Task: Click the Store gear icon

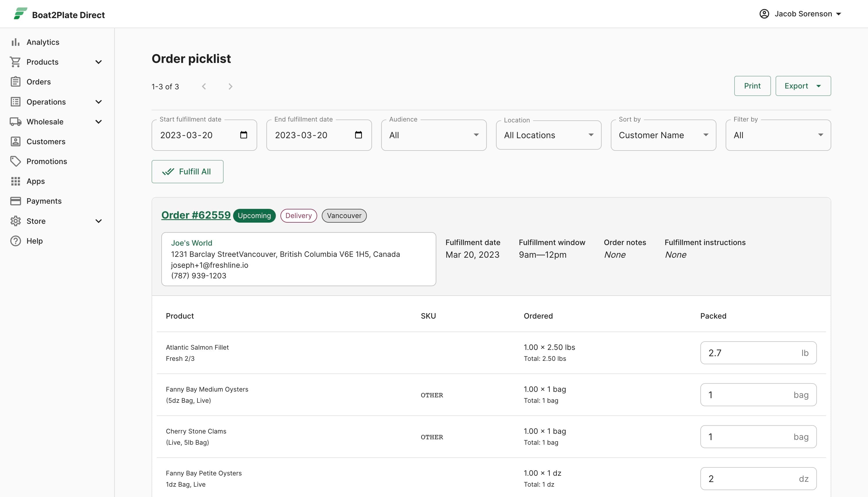Action: pos(15,221)
